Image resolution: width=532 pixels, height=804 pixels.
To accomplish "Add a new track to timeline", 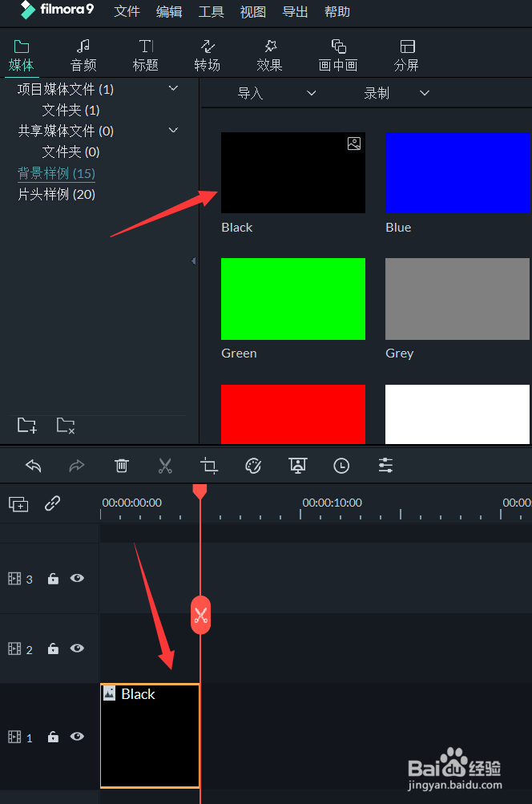I will click(x=18, y=504).
